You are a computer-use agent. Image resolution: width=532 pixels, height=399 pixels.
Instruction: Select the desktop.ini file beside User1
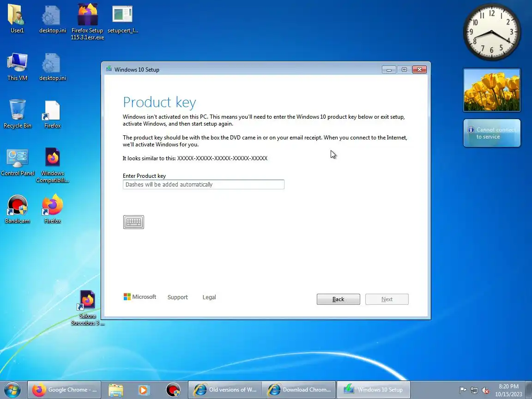click(x=52, y=18)
